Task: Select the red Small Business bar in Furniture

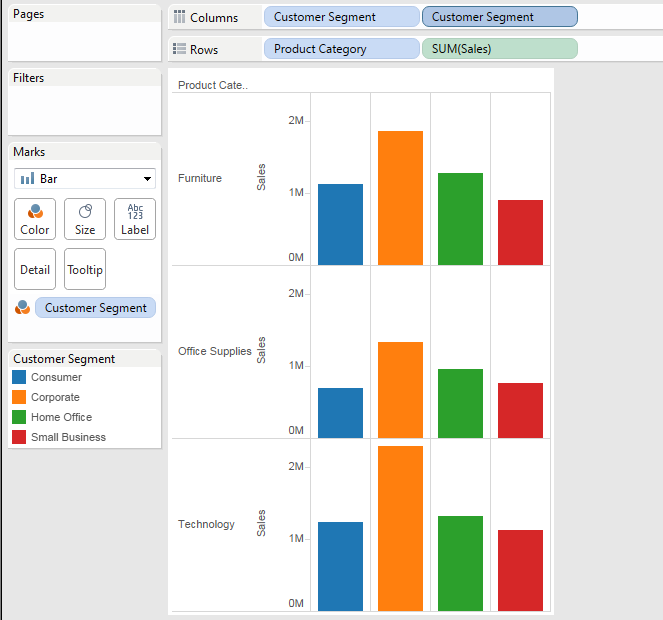Action: coord(521,233)
